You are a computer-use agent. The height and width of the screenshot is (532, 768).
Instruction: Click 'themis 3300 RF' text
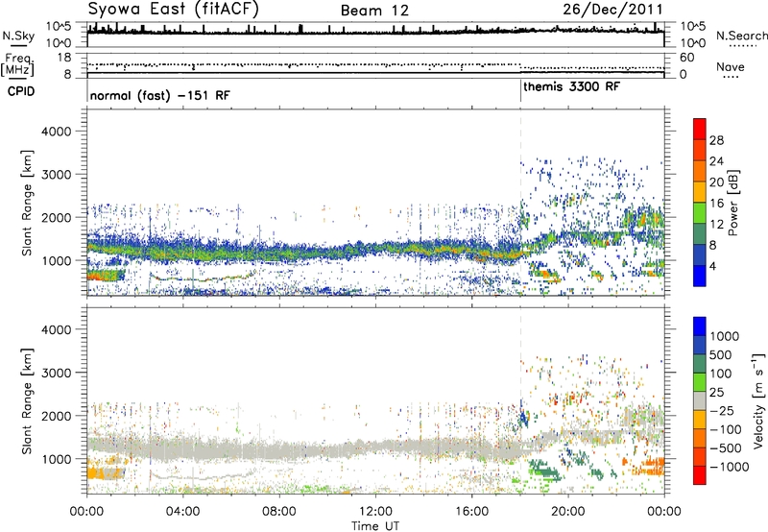571,86
